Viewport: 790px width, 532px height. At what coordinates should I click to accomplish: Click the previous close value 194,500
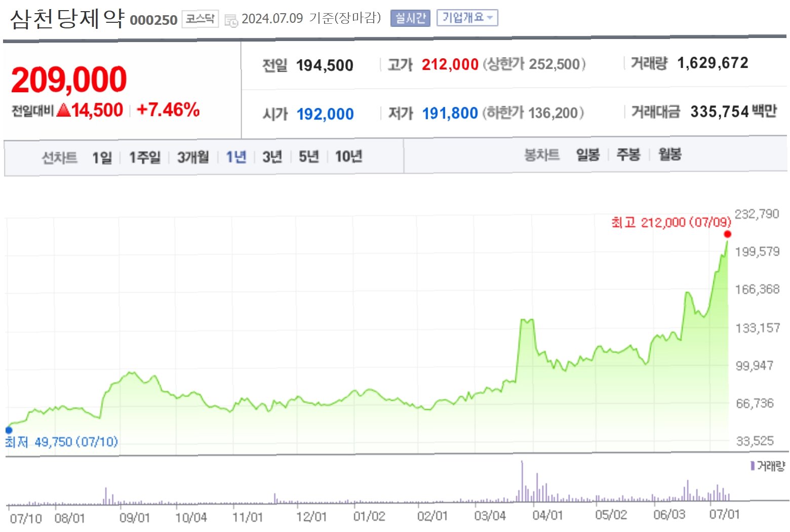[x=325, y=65]
